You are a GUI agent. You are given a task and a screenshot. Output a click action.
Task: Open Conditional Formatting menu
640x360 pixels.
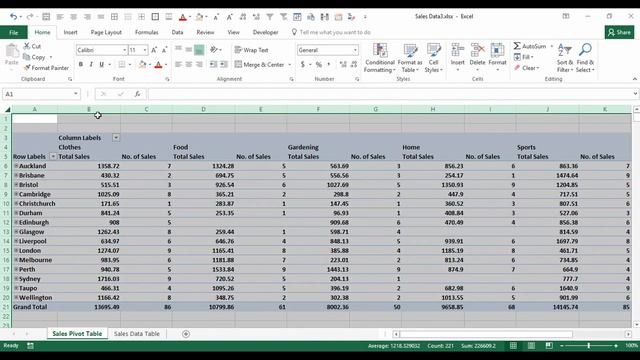(380, 58)
